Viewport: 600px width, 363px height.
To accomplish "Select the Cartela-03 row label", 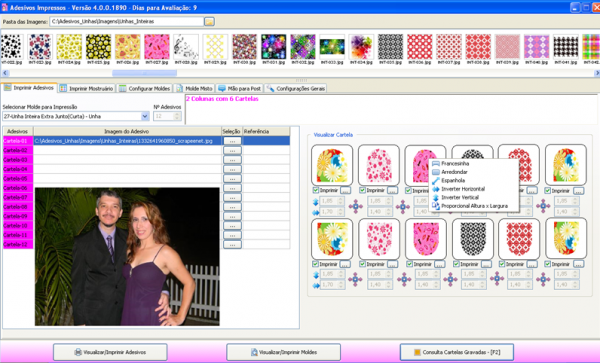I will 18,160.
